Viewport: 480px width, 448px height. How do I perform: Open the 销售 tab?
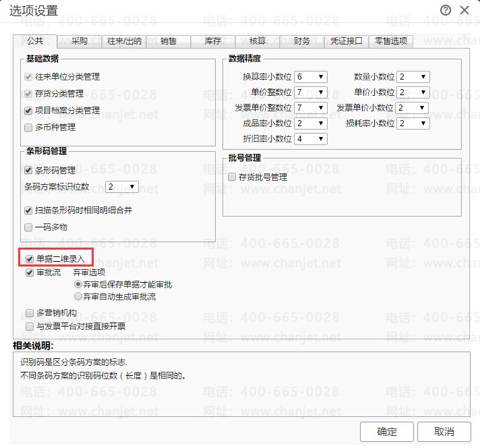(169, 41)
